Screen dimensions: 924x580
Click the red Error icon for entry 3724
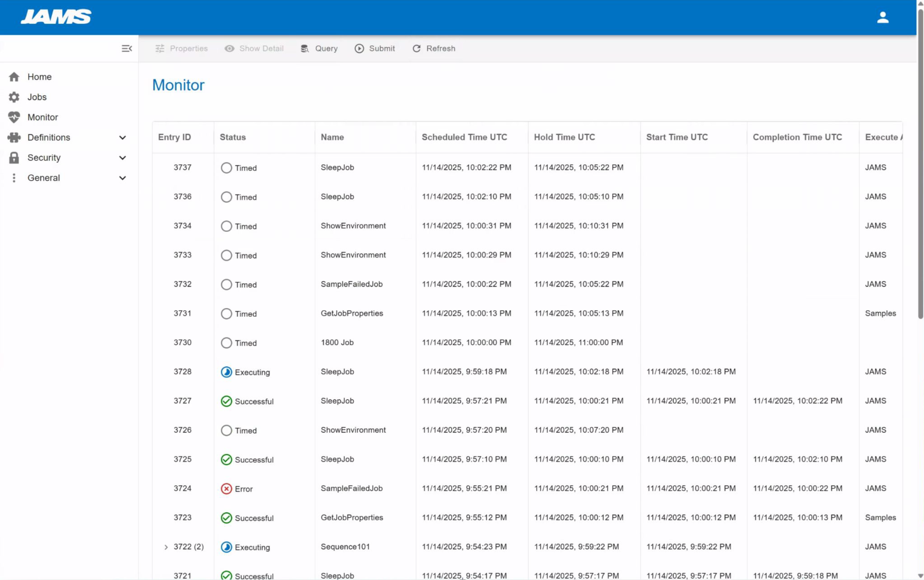pos(226,489)
